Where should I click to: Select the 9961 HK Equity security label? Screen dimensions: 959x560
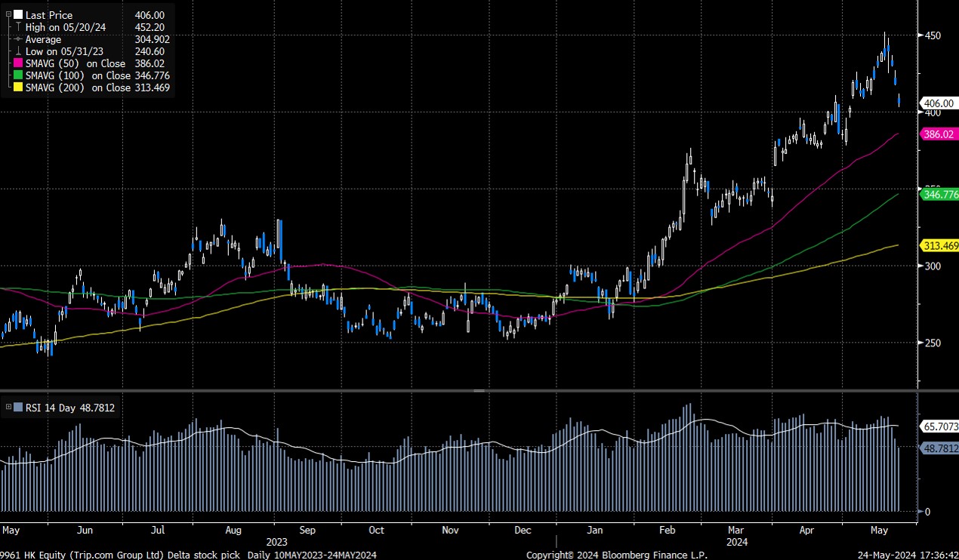point(30,554)
